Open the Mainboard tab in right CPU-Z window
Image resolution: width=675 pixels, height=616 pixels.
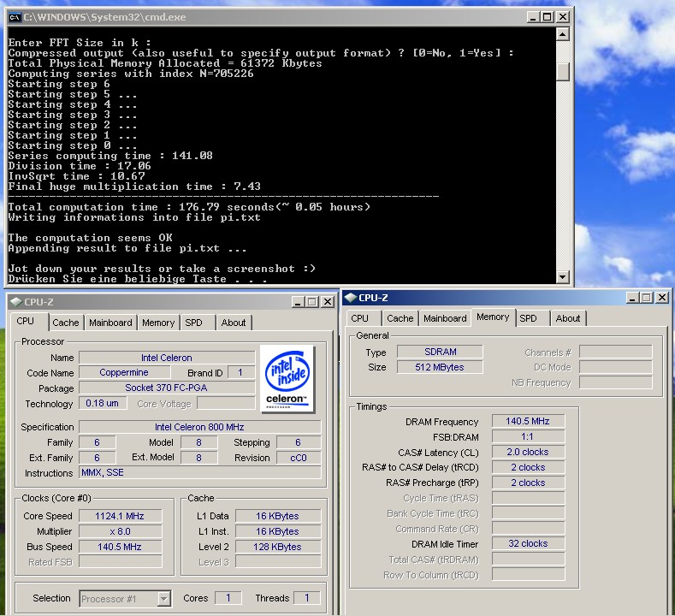(445, 318)
